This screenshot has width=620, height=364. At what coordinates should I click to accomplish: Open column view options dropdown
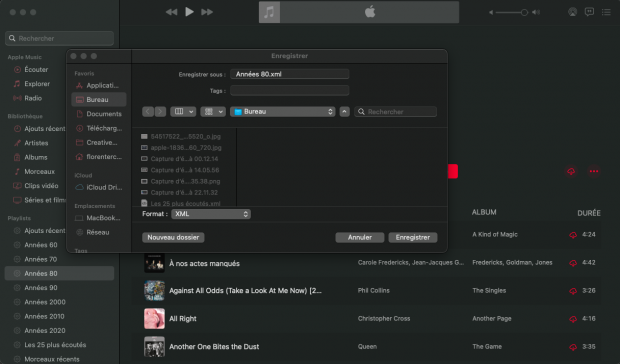coord(183,111)
